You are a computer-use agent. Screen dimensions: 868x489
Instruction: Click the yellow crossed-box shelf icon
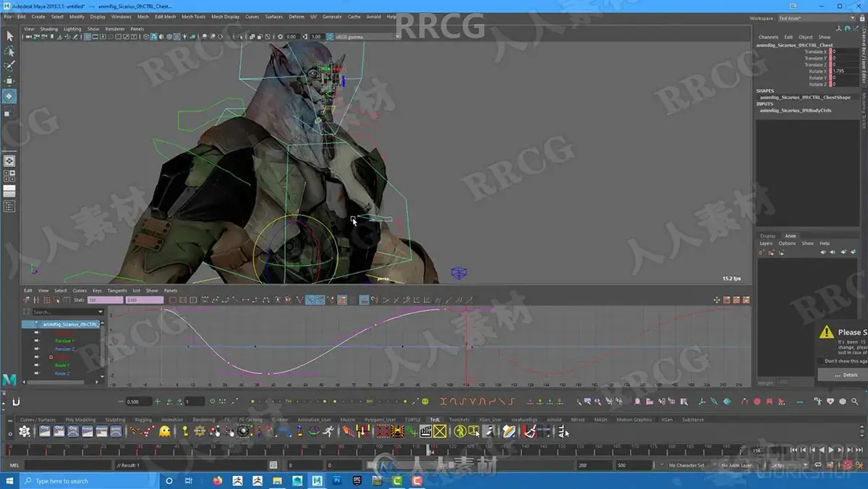coord(440,431)
